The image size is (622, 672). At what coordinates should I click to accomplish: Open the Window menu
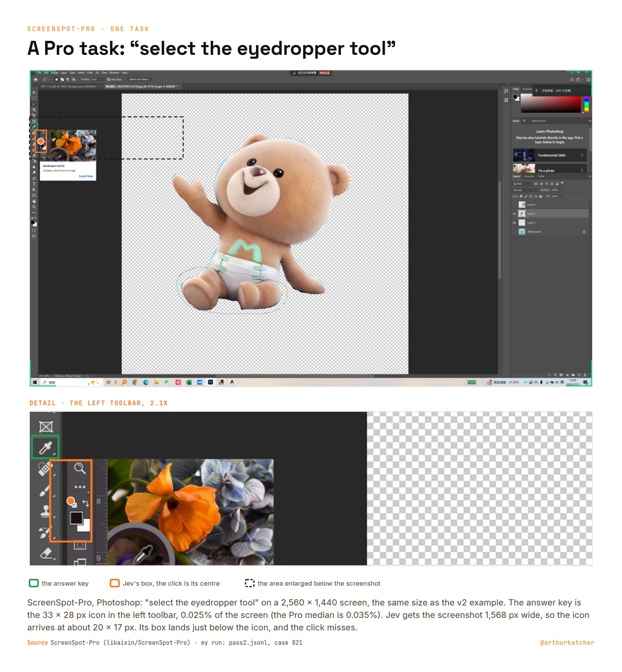point(114,73)
